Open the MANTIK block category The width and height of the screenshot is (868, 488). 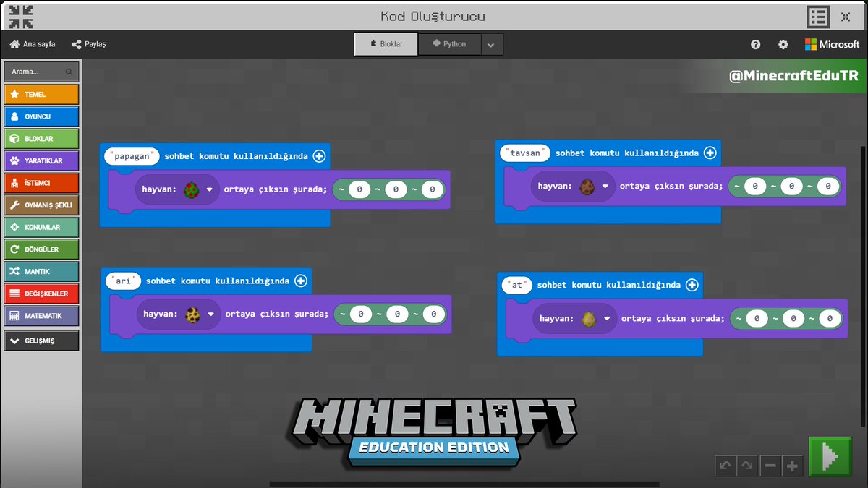point(41,272)
